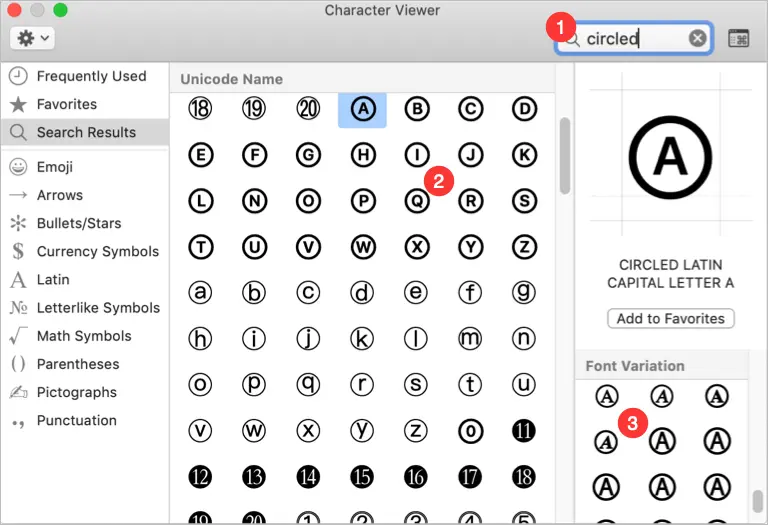Select circled small letter y

point(362,430)
